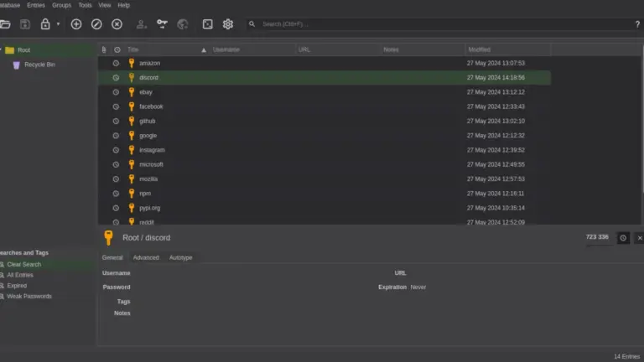Select the github entry

(325, 121)
